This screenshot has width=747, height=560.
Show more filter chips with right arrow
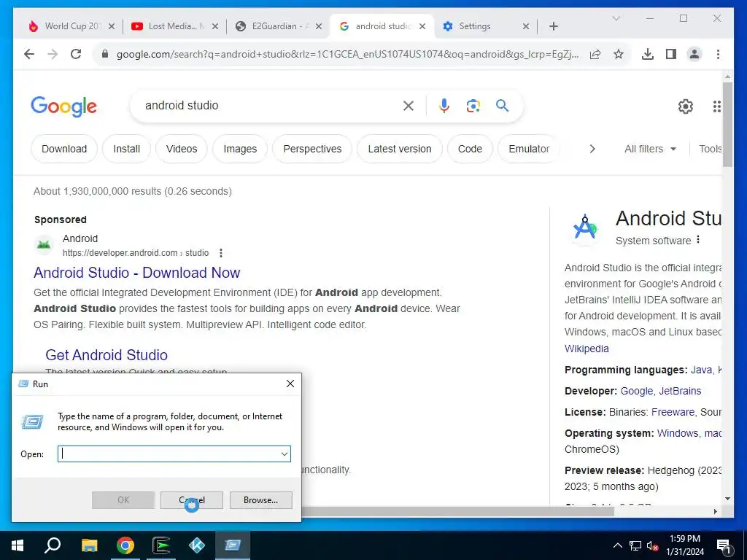point(592,149)
